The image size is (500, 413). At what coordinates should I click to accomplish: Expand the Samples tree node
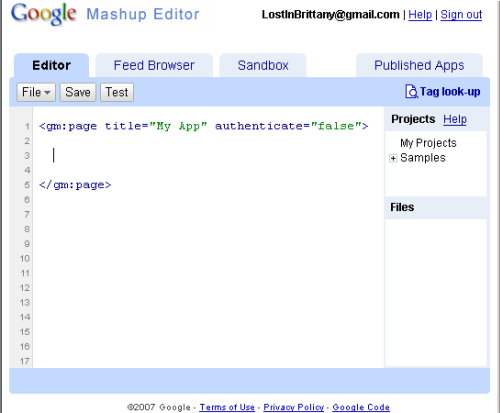click(x=393, y=158)
